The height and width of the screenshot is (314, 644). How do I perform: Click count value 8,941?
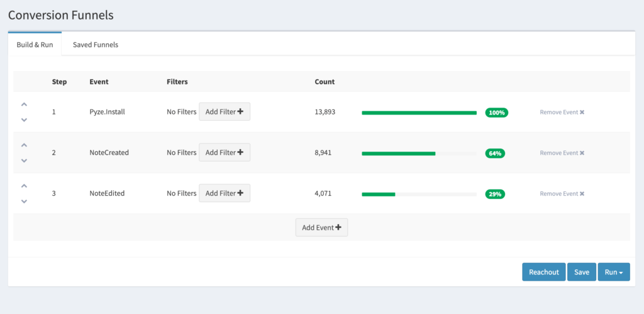tap(323, 152)
